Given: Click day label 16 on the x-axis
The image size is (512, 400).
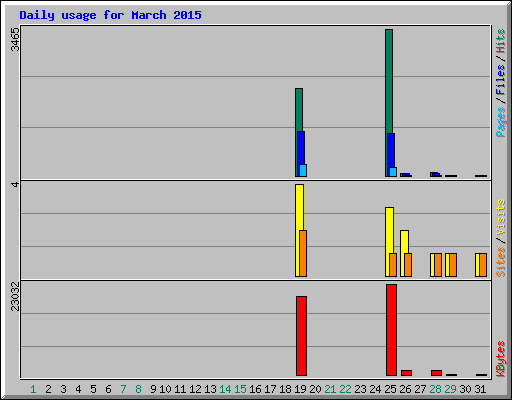Looking at the screenshot, I should click(x=255, y=389).
